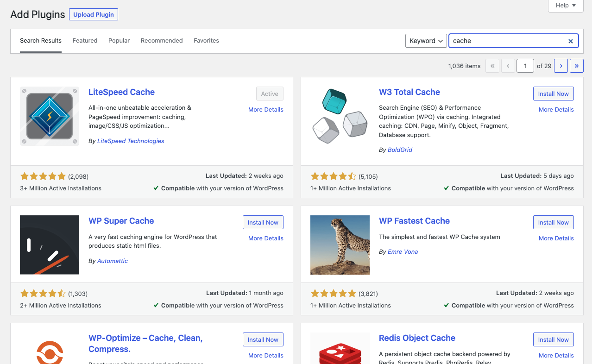This screenshot has width=592, height=364.
Task: Click the Upload Plugin button
Action: [94, 14]
